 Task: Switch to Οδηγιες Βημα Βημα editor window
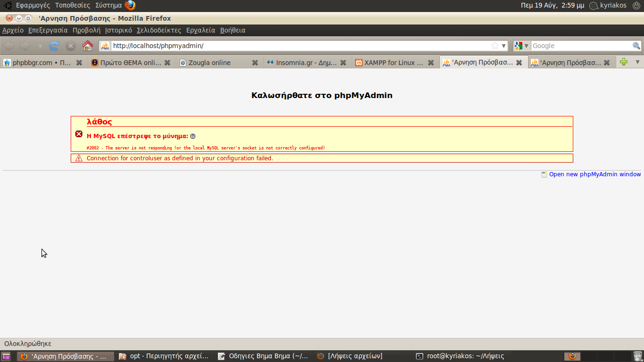263,356
